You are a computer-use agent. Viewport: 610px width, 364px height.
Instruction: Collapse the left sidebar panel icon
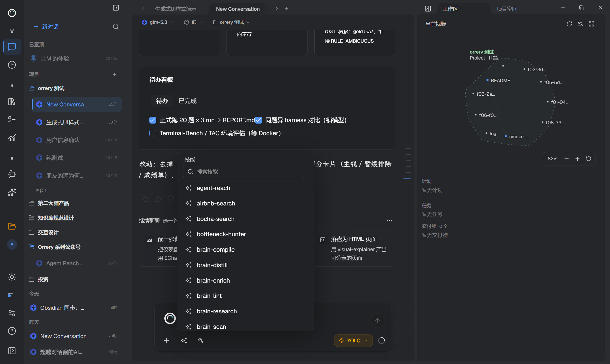tap(116, 8)
